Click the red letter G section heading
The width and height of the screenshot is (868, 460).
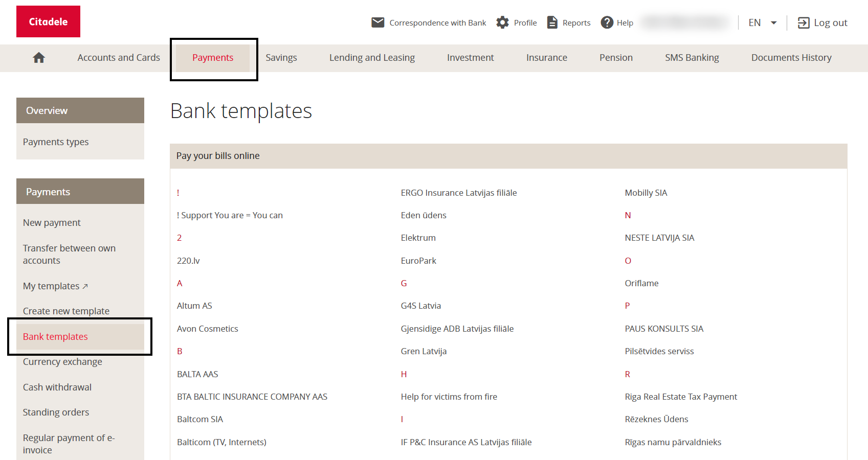click(x=404, y=283)
